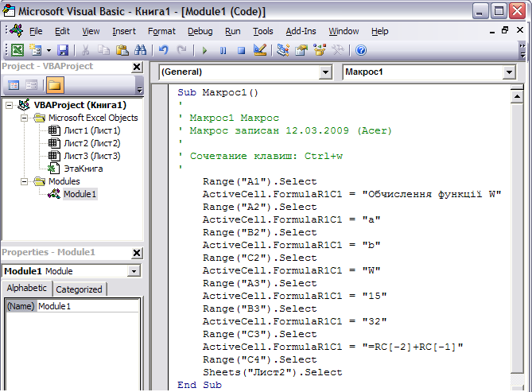This screenshot has height=392, width=532.
Task: Open the Edit menu
Action: tap(62, 31)
